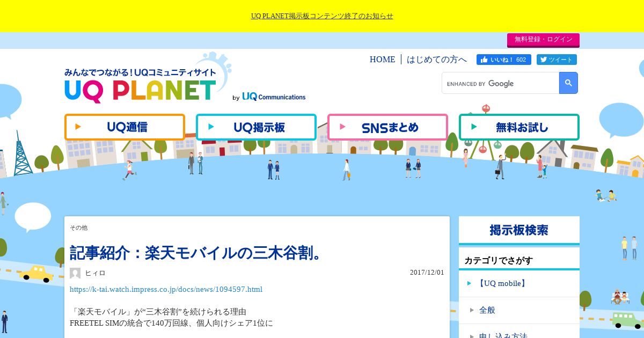Open the 無料お試し menu tab
Screen dimensions: 644x338
point(519,127)
